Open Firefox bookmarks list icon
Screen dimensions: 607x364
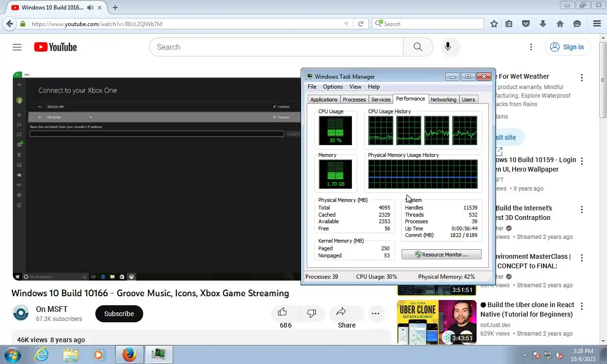(509, 24)
